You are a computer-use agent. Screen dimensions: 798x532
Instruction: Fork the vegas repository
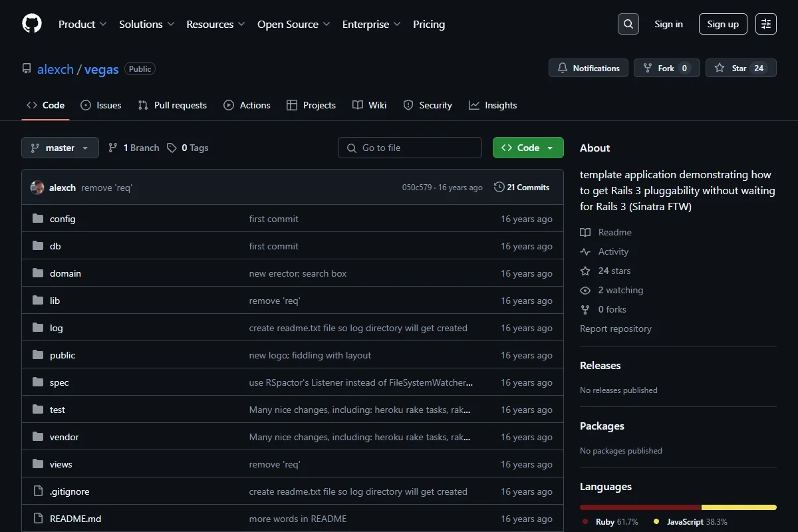point(667,68)
